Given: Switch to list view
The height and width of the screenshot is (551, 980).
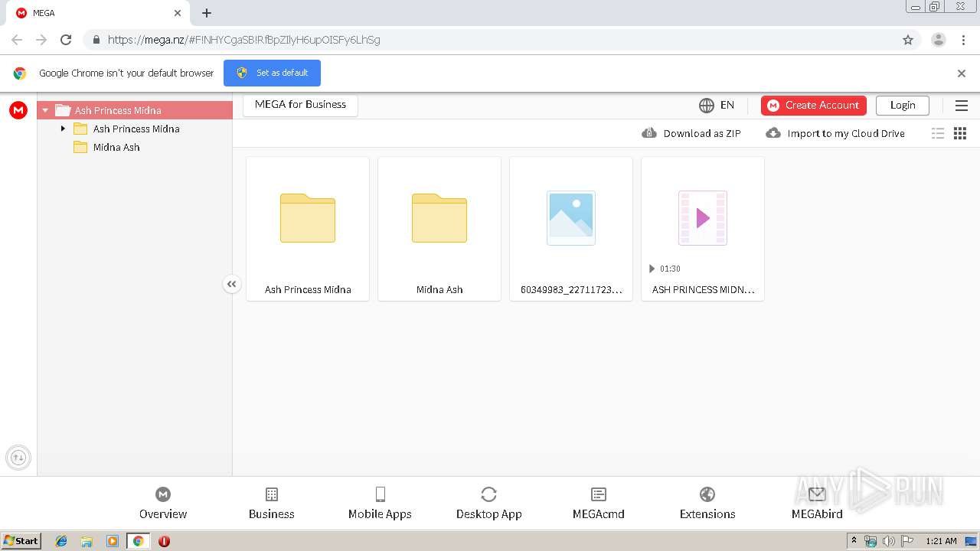Looking at the screenshot, I should [x=938, y=133].
